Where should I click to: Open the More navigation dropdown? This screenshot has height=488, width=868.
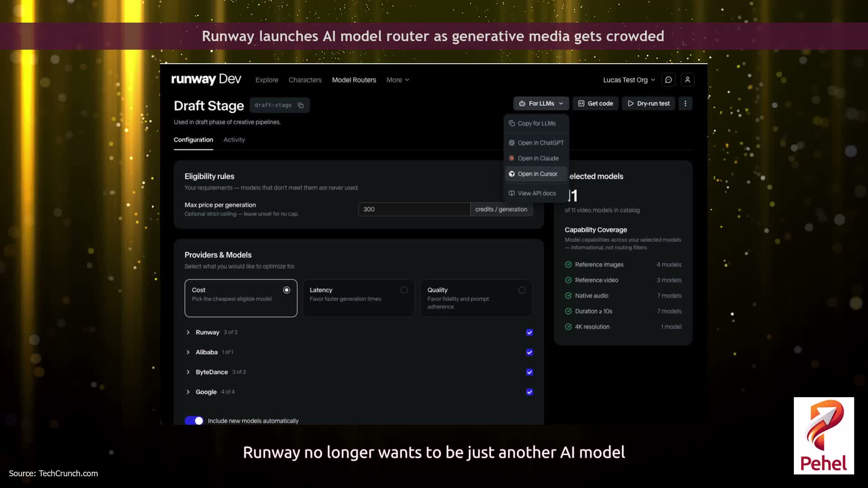click(398, 80)
